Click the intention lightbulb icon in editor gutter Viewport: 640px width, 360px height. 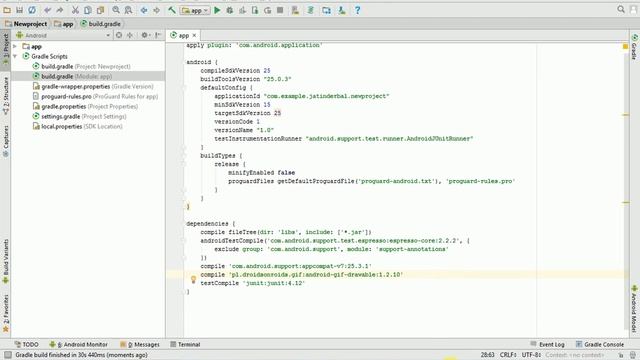(x=193, y=280)
